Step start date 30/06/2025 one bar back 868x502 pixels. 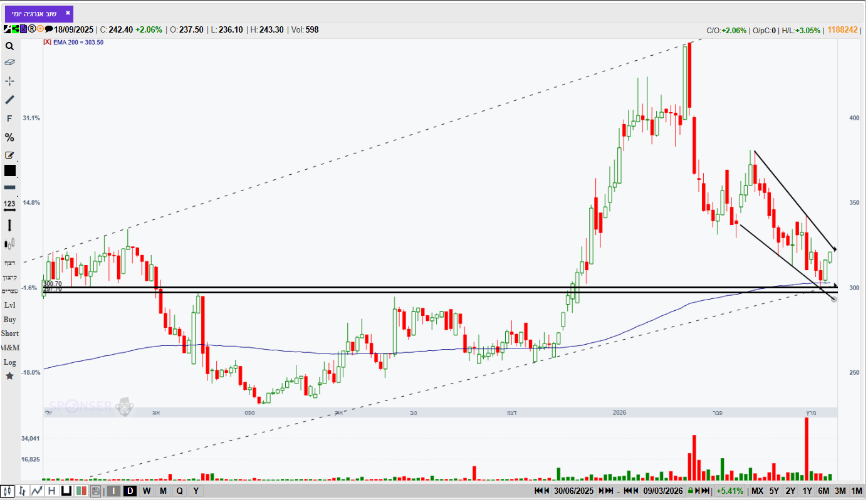pos(547,491)
